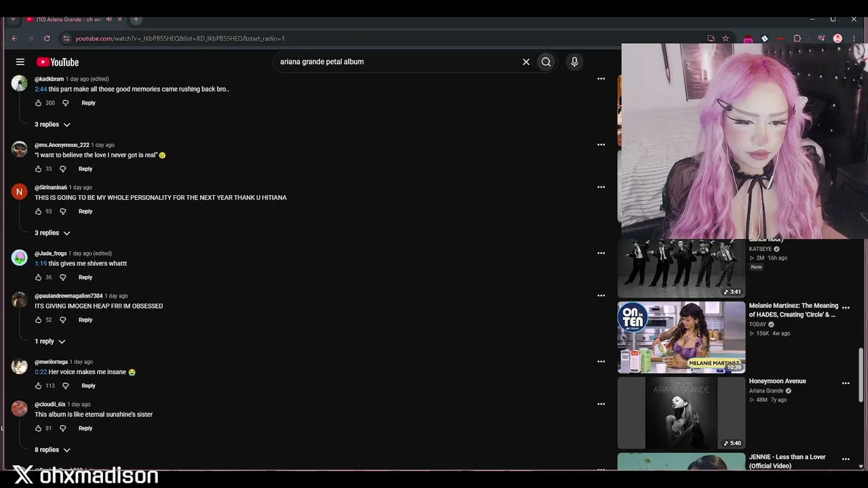This screenshot has width=868, height=488.
Task: Go back one page in the browser
Action: 14,39
